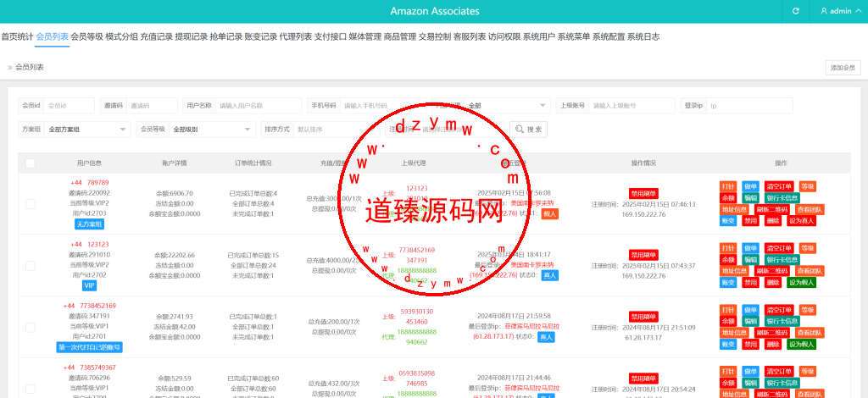Focus the 手机号码 input field

click(383, 106)
